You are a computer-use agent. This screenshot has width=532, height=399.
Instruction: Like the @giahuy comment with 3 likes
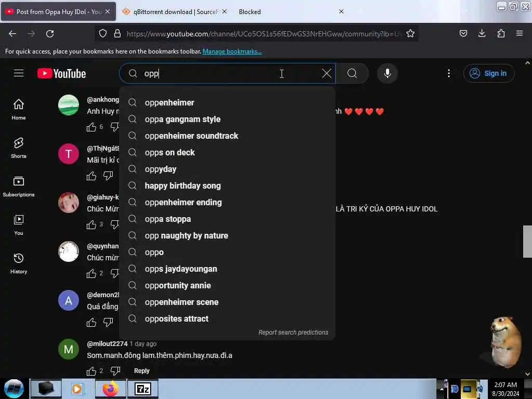[91, 224]
